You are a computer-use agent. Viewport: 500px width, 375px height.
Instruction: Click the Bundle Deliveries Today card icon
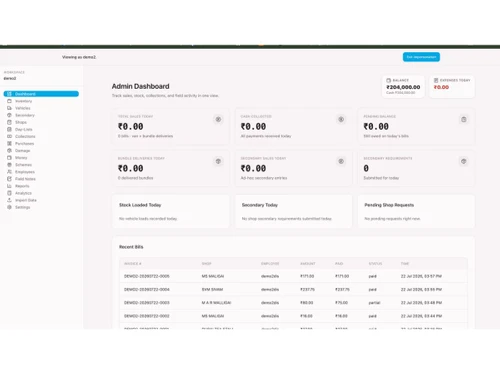218,161
